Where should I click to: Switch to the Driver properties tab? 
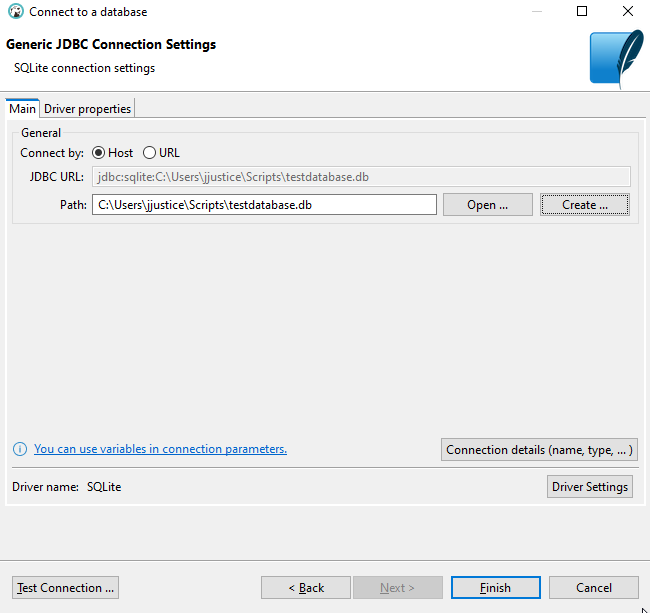click(x=87, y=109)
